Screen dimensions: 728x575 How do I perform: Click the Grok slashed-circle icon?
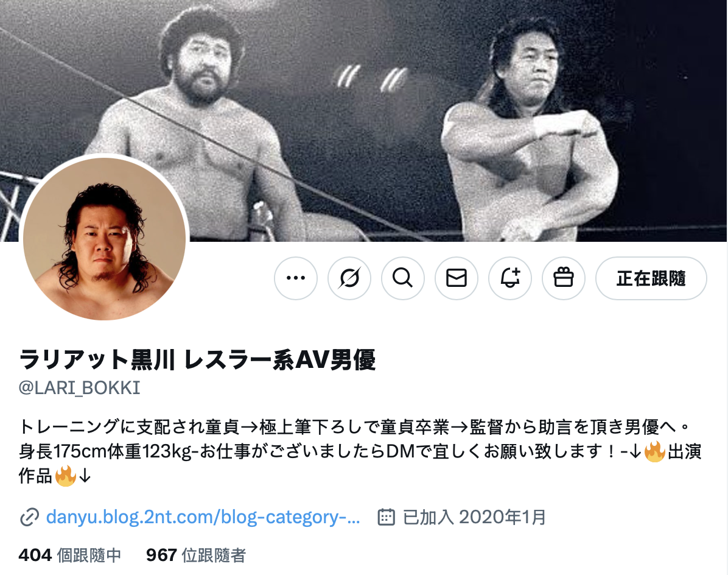[x=349, y=278]
